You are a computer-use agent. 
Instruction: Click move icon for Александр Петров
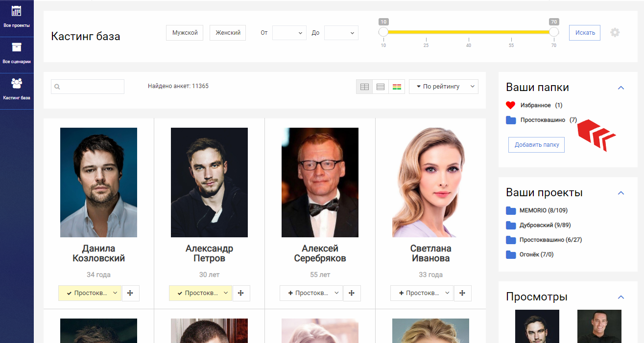[x=241, y=293]
